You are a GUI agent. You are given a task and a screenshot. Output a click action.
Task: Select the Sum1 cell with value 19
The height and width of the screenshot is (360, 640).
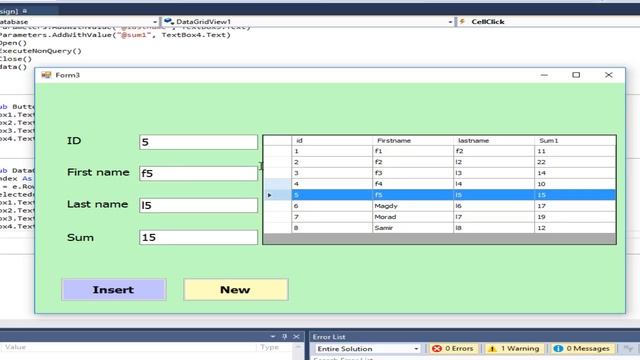click(x=575, y=217)
